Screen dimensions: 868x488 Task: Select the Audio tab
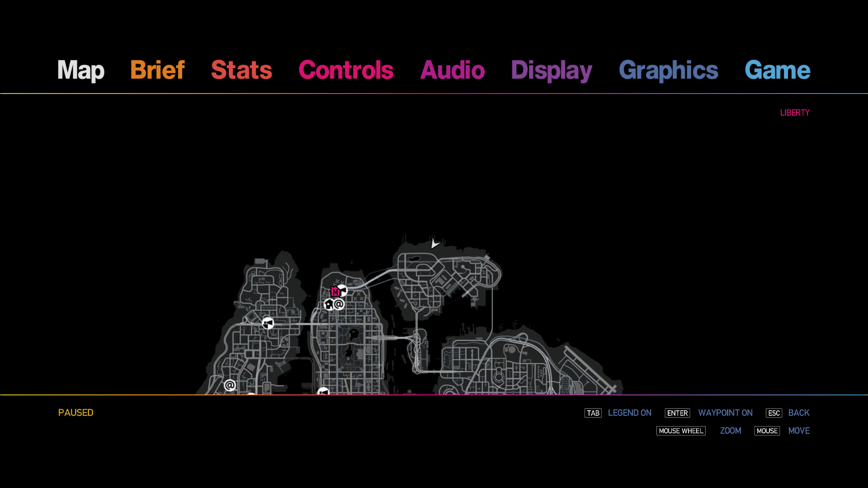[x=452, y=70]
